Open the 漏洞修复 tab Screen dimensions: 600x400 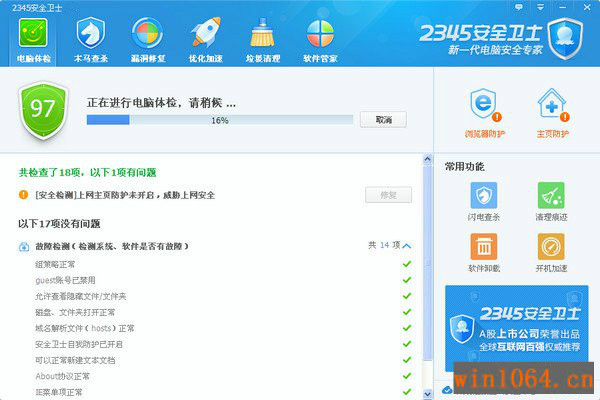[148, 41]
